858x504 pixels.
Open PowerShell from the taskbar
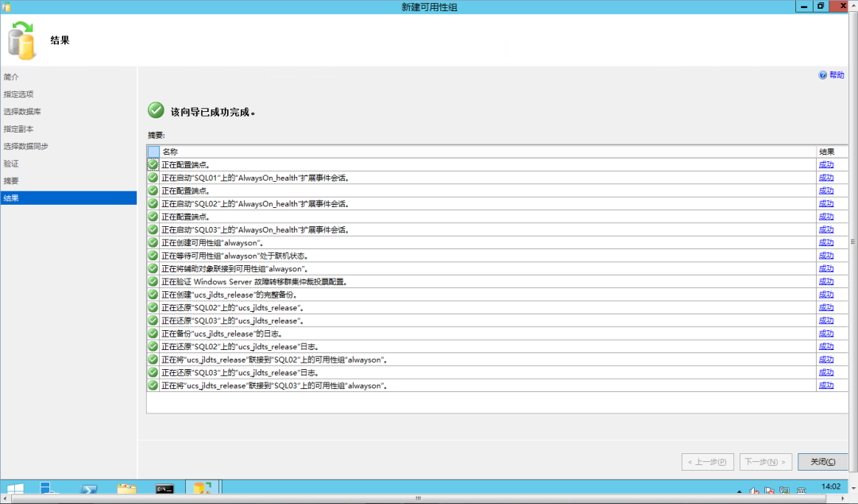click(89, 489)
